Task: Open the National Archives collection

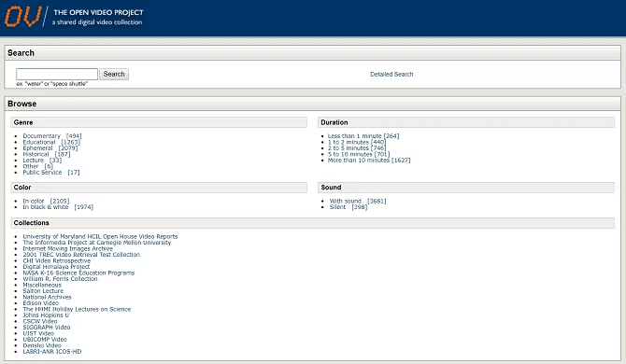Action: pyautogui.click(x=47, y=297)
